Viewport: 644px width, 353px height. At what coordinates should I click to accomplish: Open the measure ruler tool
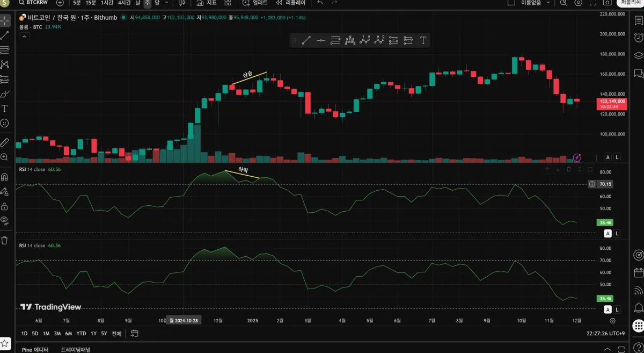[5, 142]
